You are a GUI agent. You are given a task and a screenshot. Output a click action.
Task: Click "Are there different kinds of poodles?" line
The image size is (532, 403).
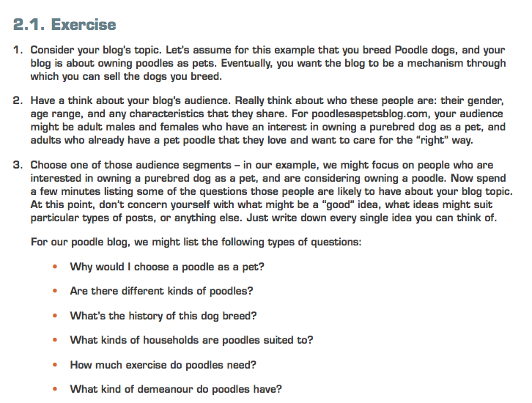[161, 291]
